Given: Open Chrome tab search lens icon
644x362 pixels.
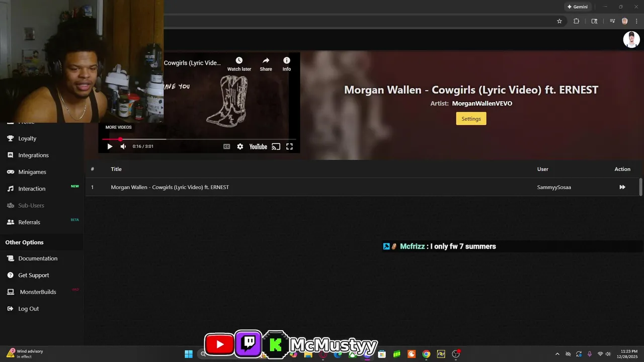Looking at the screenshot, I should pyautogui.click(x=594, y=21).
